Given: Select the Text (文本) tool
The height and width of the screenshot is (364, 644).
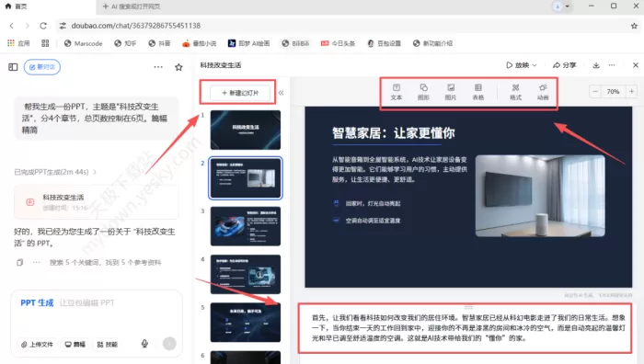Looking at the screenshot, I should click(x=397, y=92).
